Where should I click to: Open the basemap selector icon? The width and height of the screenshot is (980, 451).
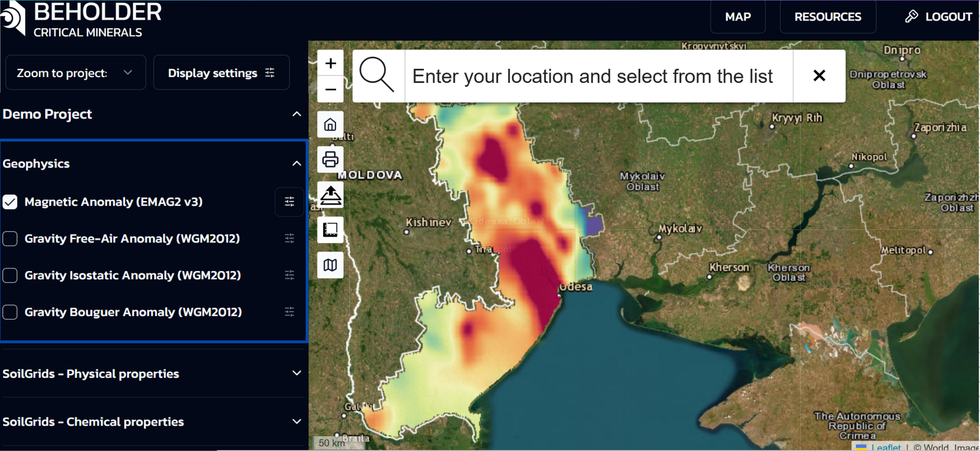point(330,265)
